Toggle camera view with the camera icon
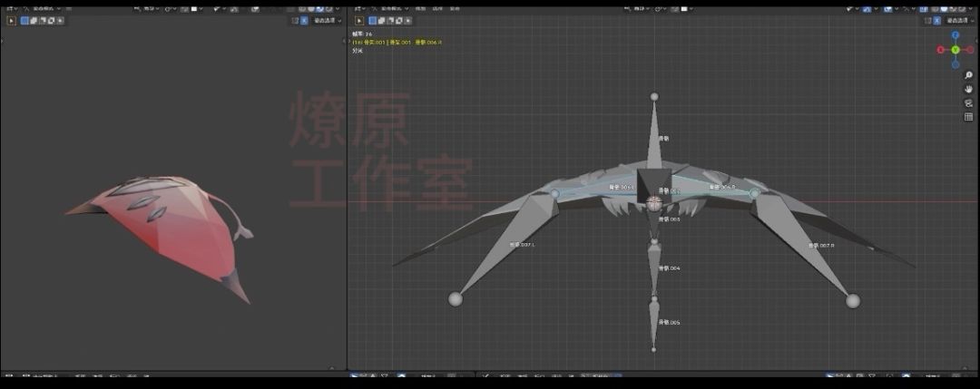980x389 pixels. coord(969,103)
